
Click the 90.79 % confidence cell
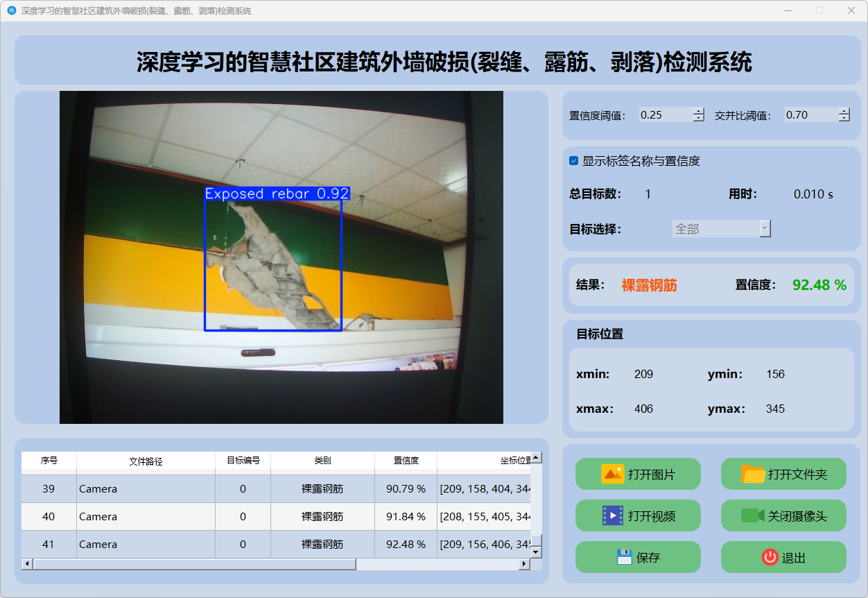pos(406,489)
